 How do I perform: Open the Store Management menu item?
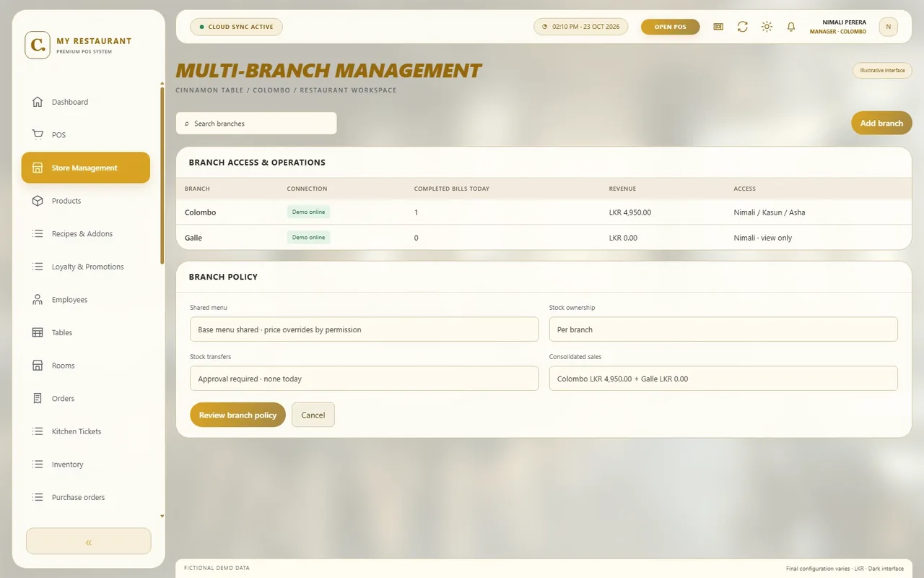[x=86, y=168]
